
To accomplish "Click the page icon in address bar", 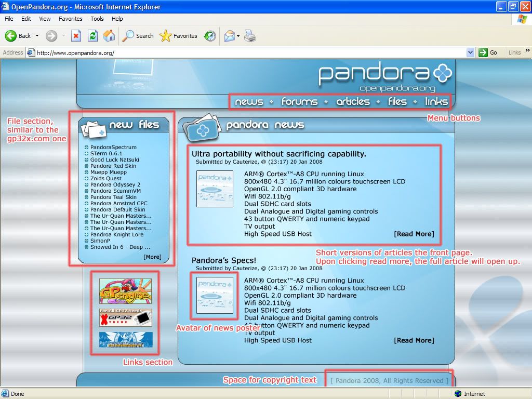I will click(x=31, y=52).
